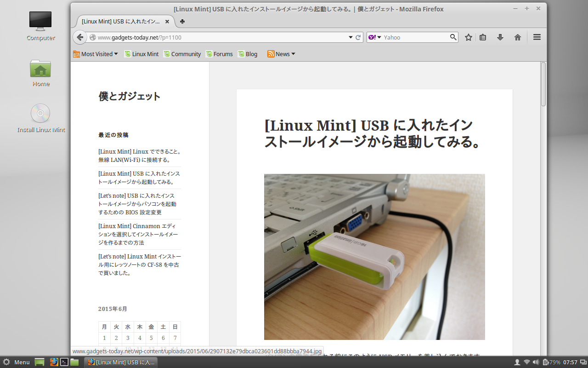
Task: Click the 2015年6月 calendar caption
Action: tap(113, 309)
